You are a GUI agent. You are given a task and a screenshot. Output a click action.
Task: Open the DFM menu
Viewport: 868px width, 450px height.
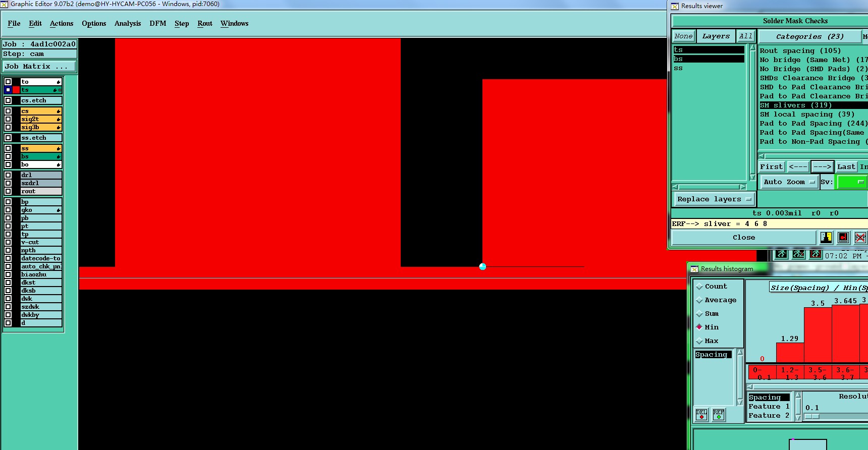point(158,24)
